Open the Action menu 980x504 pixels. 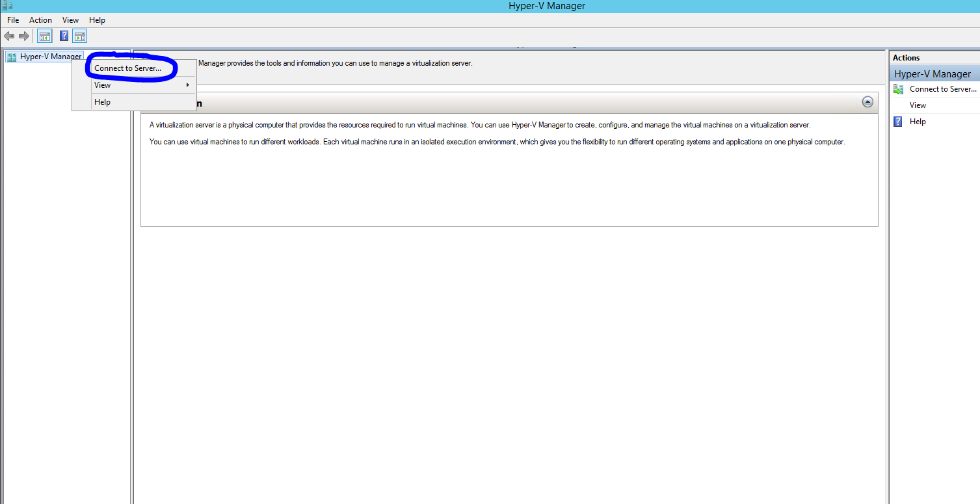point(40,20)
